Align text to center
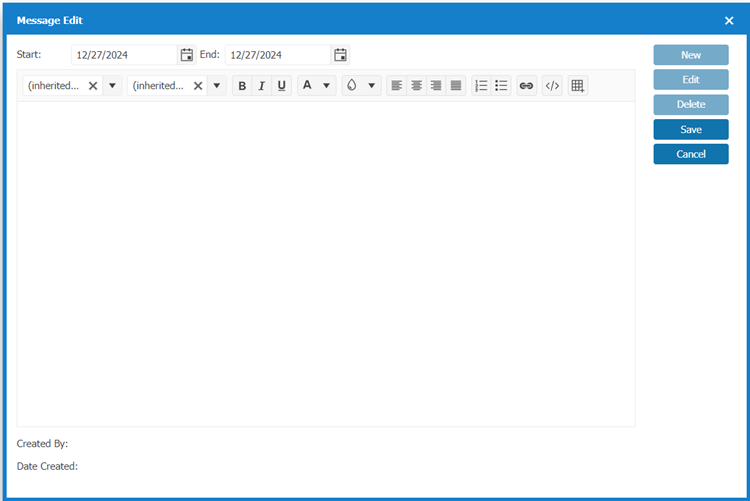Screen dimensions: 750x501 [x=417, y=86]
